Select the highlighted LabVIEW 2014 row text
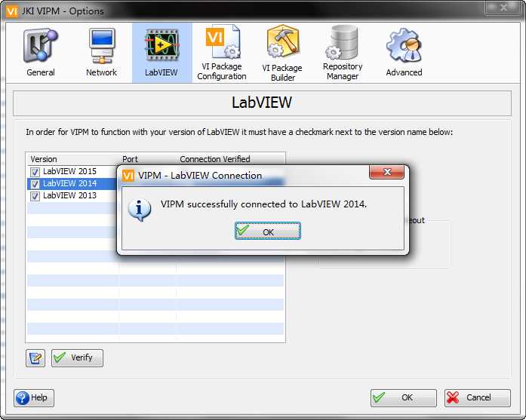The height and width of the screenshot is (420, 526). [x=69, y=183]
